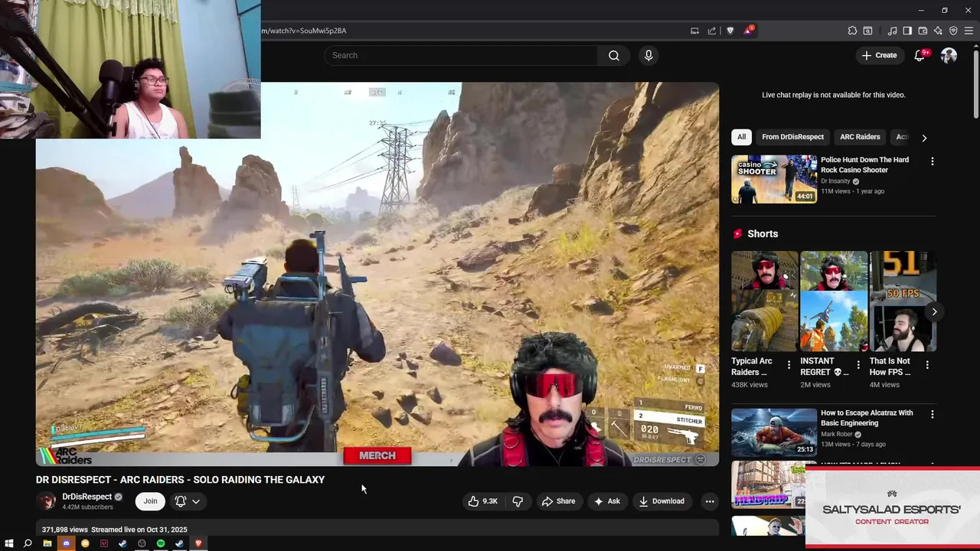Click the share page icon in address bar
The width and height of the screenshot is (980, 551).
(x=712, y=31)
